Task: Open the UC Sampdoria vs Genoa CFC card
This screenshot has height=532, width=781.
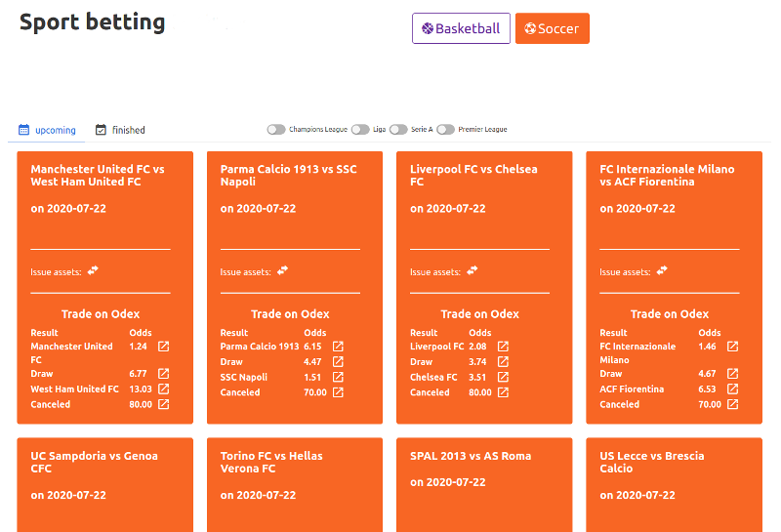Action: pyautogui.click(x=105, y=485)
